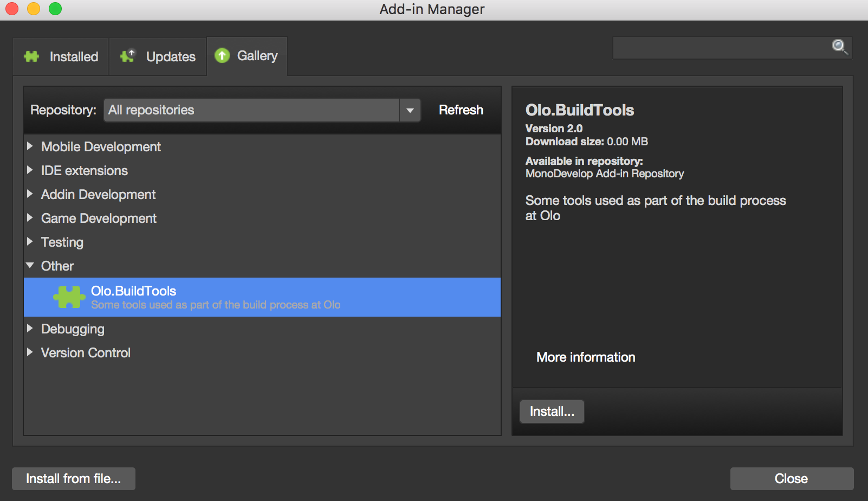The image size is (868, 501).
Task: Expand the Addin Development category
Action: (30, 194)
